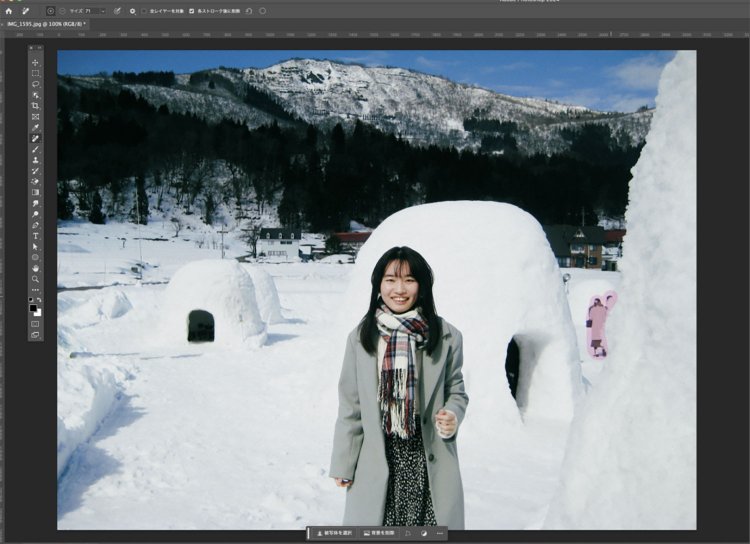750x544 pixels.
Task: Close the floating tools panel
Action: (31, 48)
